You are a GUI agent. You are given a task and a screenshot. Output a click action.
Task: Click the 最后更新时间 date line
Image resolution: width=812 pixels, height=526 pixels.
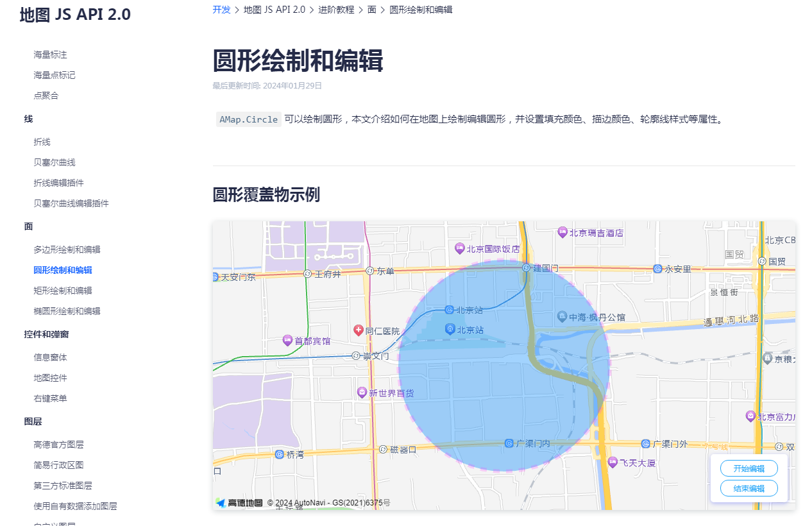tap(267, 85)
